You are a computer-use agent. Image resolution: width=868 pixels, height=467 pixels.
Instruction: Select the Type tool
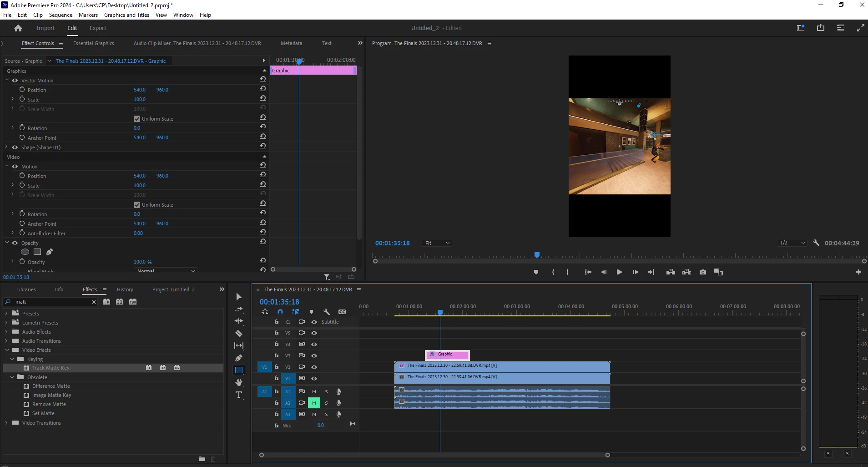238,395
